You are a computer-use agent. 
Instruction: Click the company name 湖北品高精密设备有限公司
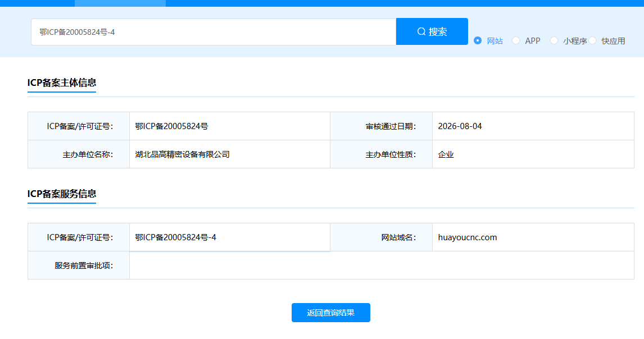coord(183,155)
